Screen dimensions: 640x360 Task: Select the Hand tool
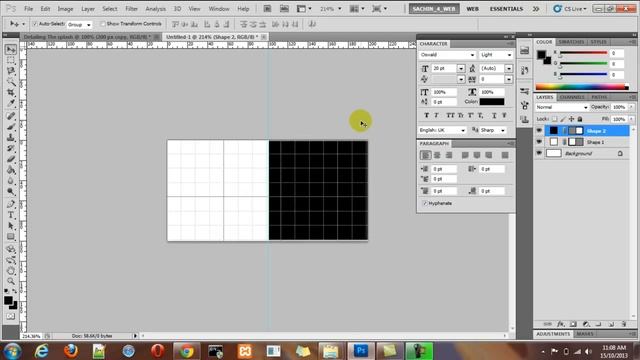[11, 271]
